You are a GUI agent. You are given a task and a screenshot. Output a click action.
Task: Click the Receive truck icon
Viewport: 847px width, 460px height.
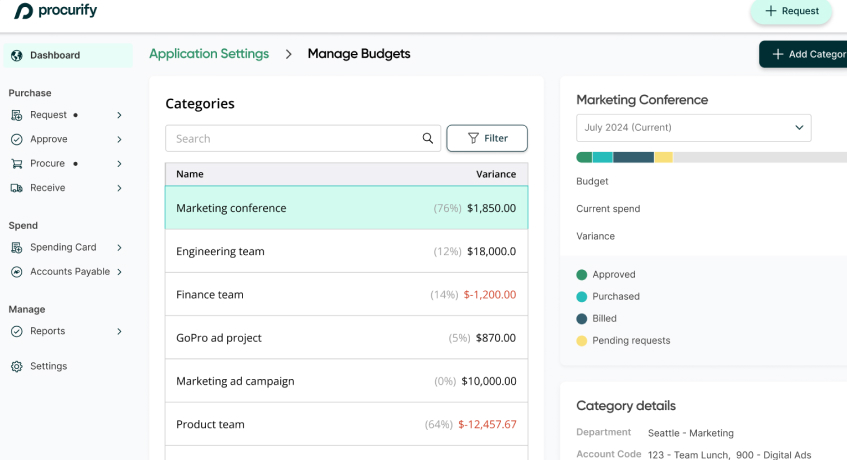(16, 188)
